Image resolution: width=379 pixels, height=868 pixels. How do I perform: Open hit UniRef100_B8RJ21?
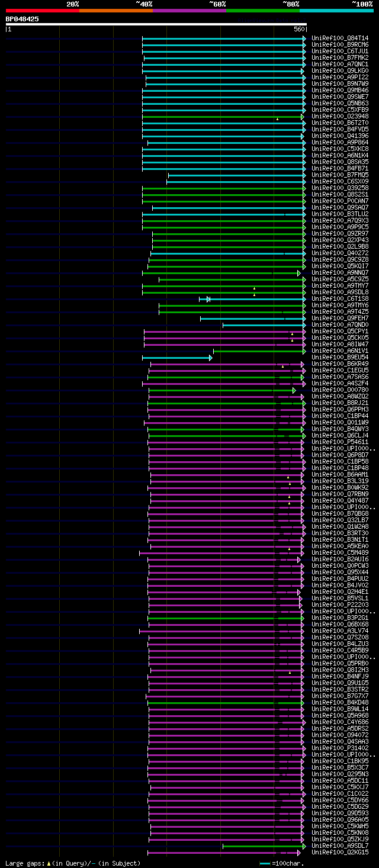pos(340,403)
